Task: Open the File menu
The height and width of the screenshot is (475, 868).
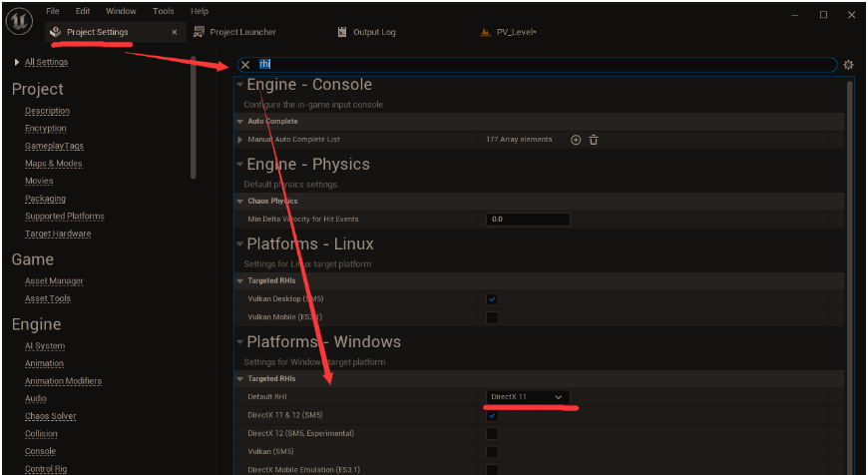Action: pyautogui.click(x=53, y=11)
